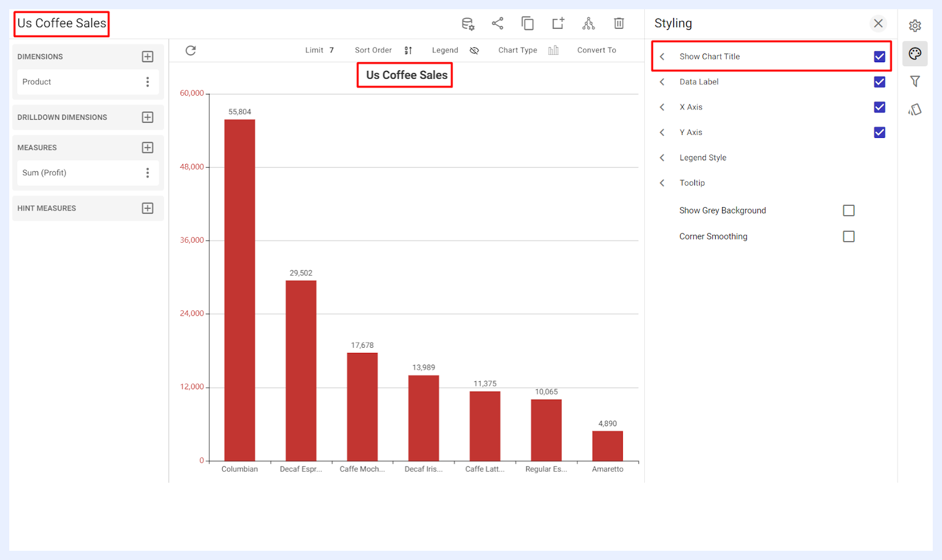Uncheck the Data Label checkbox

[880, 82]
